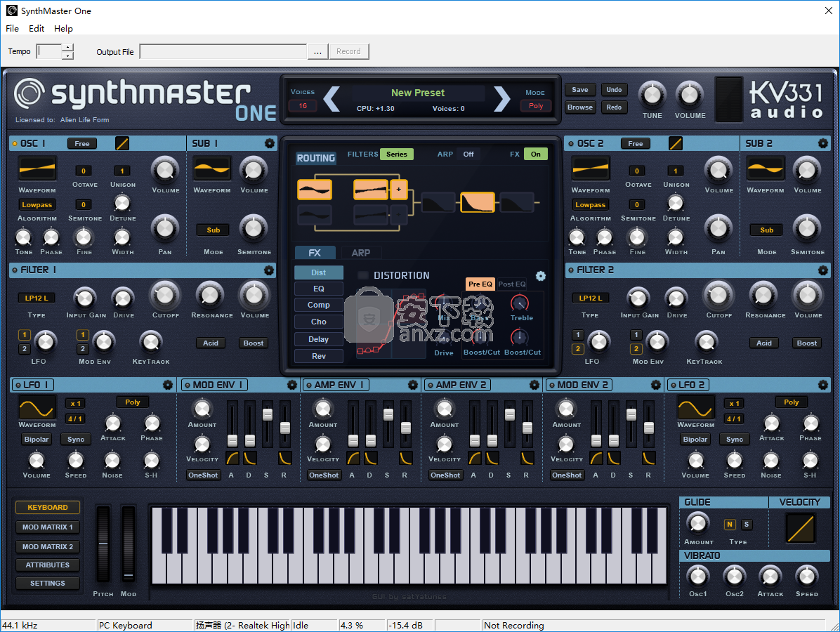Click the Output File input field
840x632 pixels.
coord(223,51)
